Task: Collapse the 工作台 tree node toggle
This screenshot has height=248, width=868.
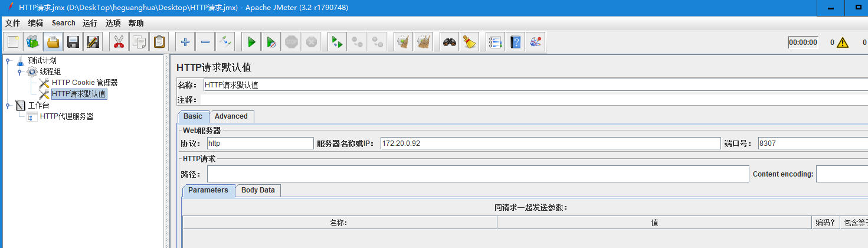Action: (8, 106)
